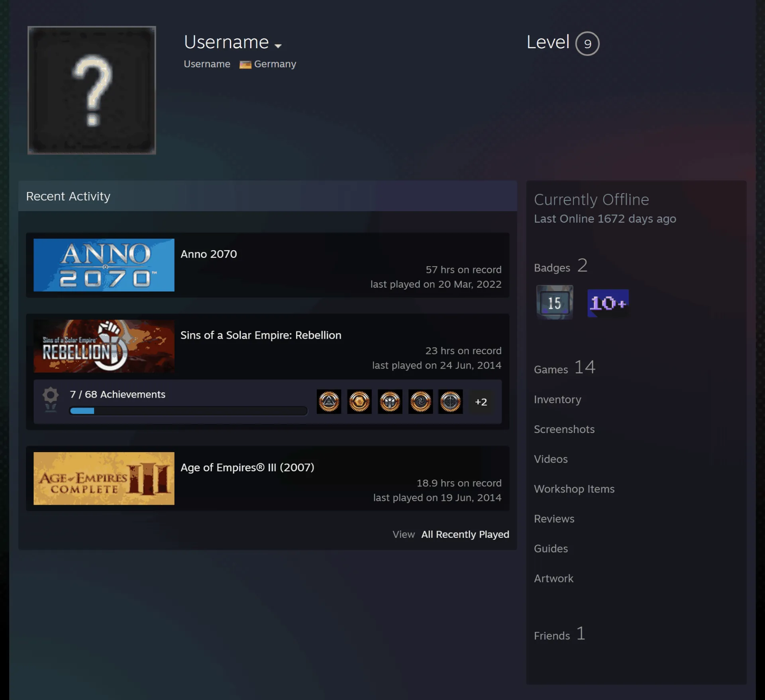Click the 18.9 hrs on record text
765x700 pixels.
click(459, 483)
